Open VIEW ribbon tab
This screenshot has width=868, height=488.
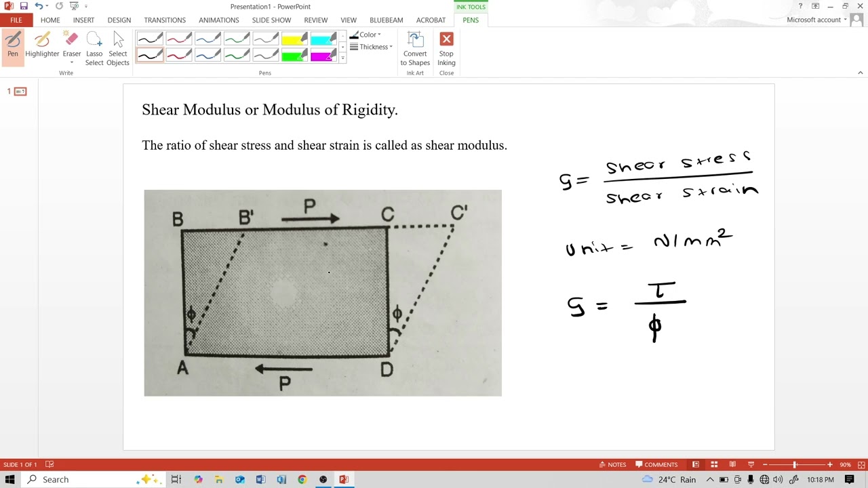pyautogui.click(x=349, y=20)
